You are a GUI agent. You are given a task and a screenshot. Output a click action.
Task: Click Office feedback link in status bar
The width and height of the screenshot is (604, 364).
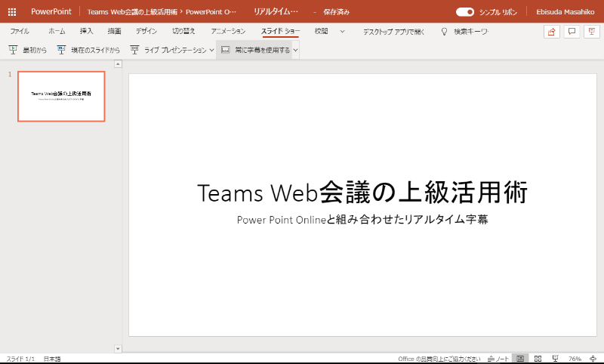pos(439,359)
